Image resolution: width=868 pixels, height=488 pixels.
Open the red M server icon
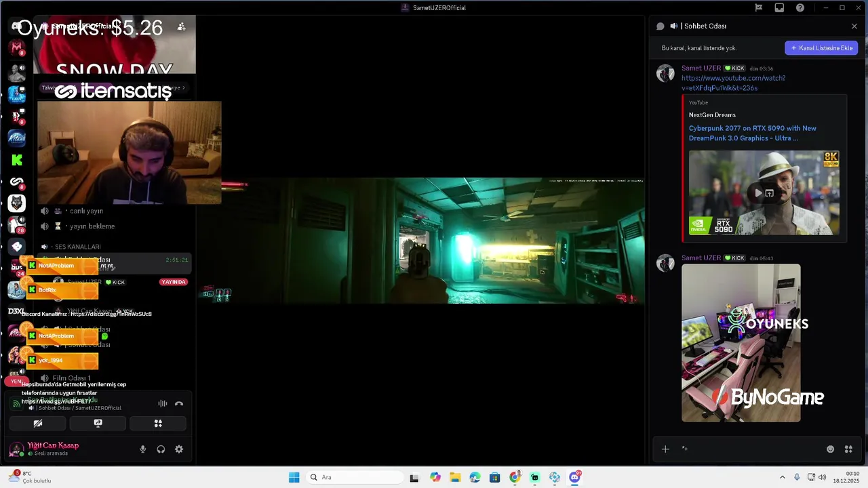point(17,48)
